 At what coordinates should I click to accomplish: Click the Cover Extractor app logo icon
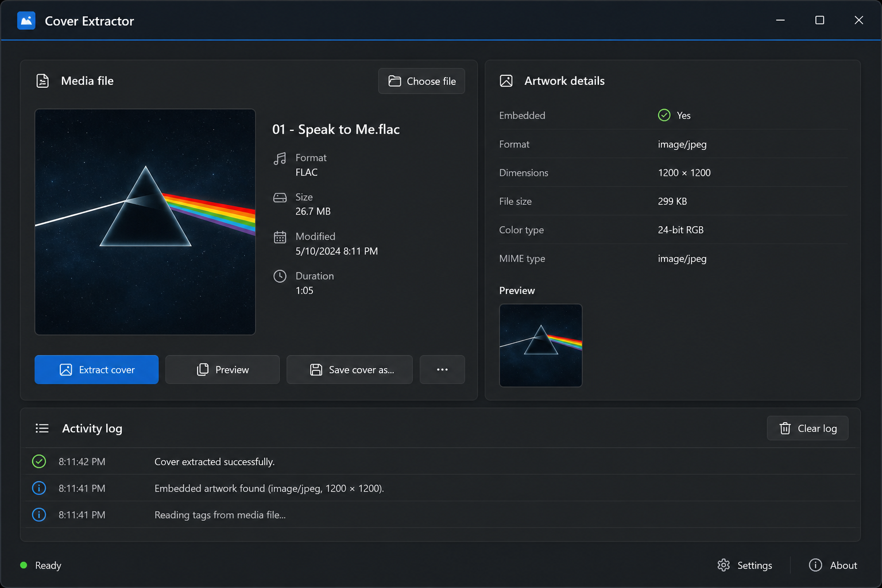coord(26,21)
